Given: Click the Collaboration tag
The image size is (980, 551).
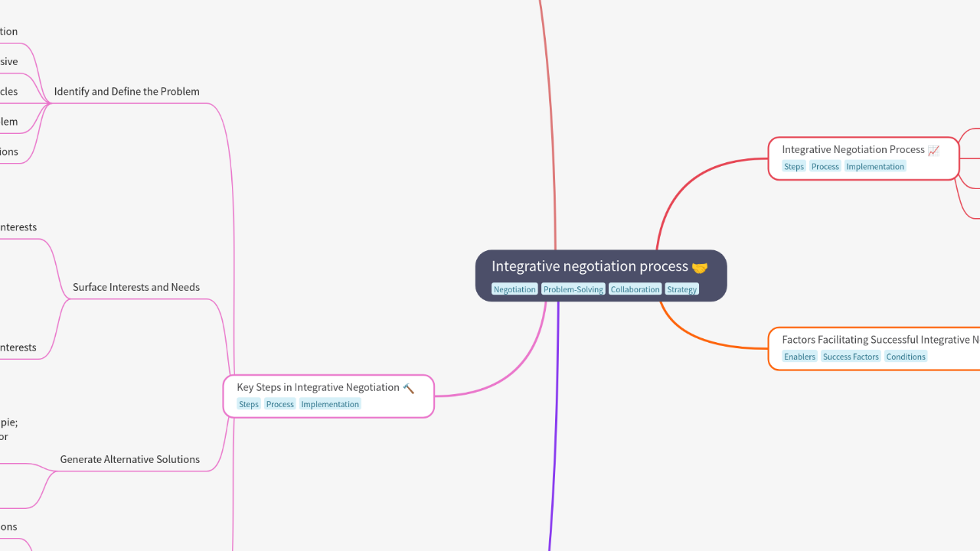Looking at the screenshot, I should (x=635, y=289).
